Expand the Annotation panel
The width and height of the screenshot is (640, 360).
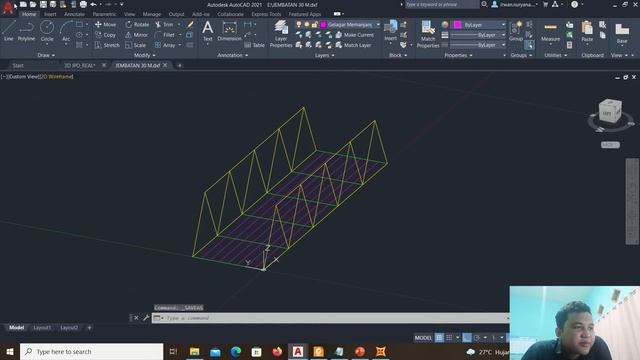pyautogui.click(x=233, y=55)
